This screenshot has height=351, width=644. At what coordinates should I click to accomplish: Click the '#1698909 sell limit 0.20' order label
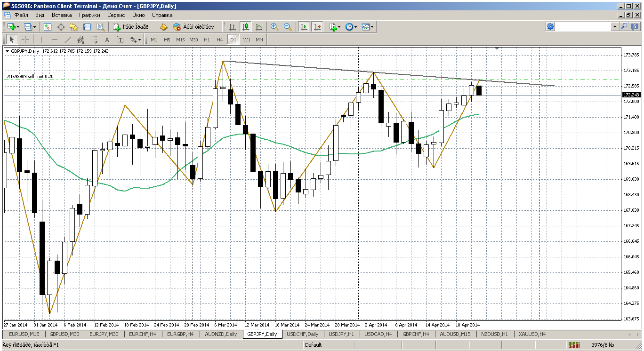click(x=30, y=76)
